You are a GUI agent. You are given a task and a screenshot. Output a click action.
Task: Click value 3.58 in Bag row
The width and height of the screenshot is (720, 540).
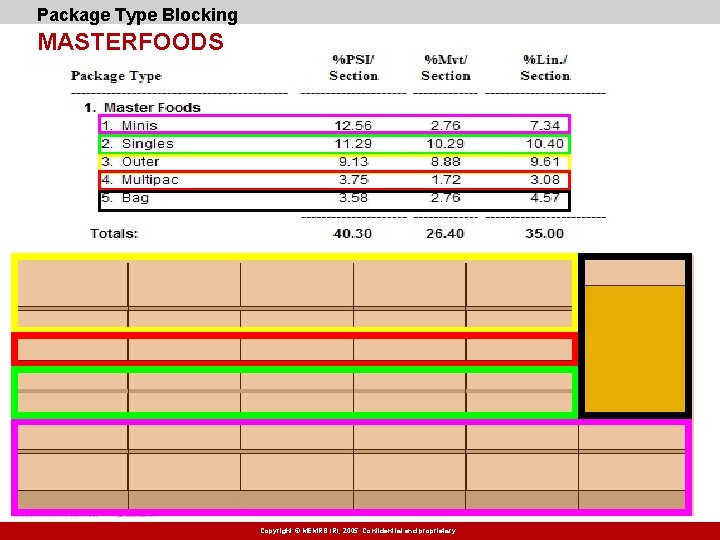click(x=354, y=198)
